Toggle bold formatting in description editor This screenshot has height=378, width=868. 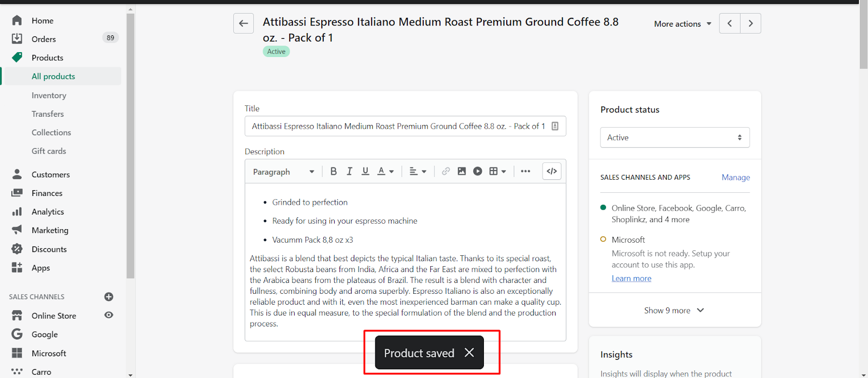[x=334, y=171]
